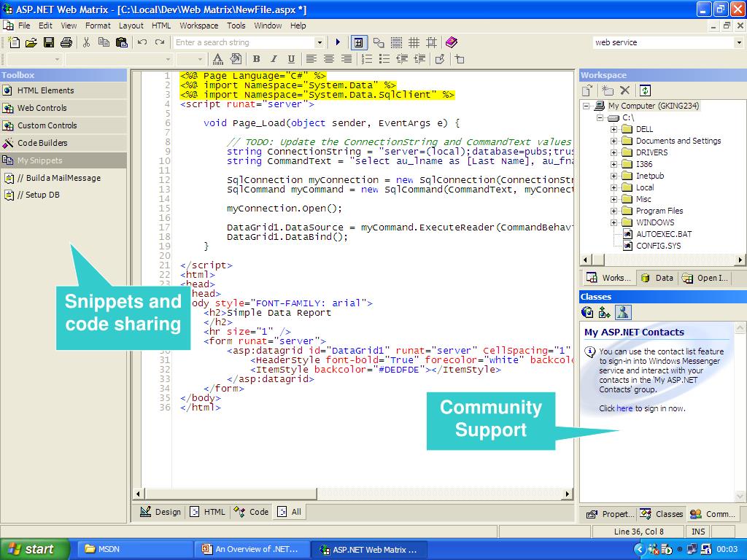Image resolution: width=747 pixels, height=560 pixels.
Task: Click the new folder icon in Workspace
Action: point(607,90)
